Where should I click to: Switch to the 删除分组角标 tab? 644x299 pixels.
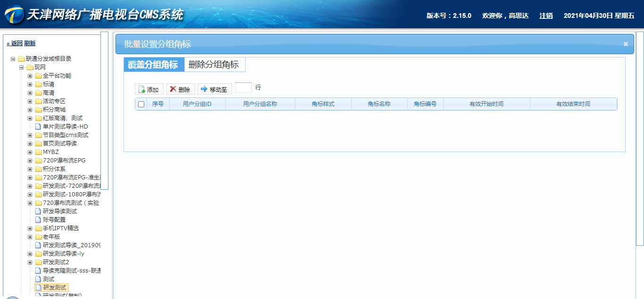(x=214, y=65)
